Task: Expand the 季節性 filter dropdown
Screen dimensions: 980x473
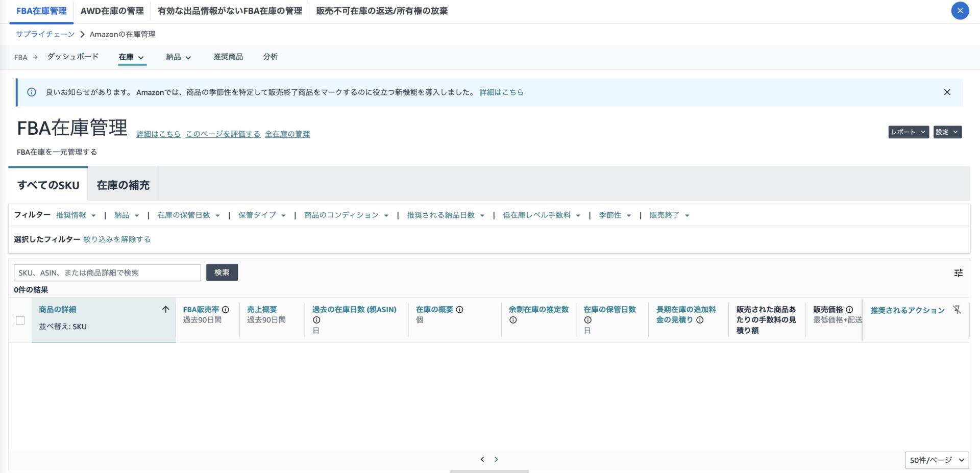Action: tap(615, 215)
